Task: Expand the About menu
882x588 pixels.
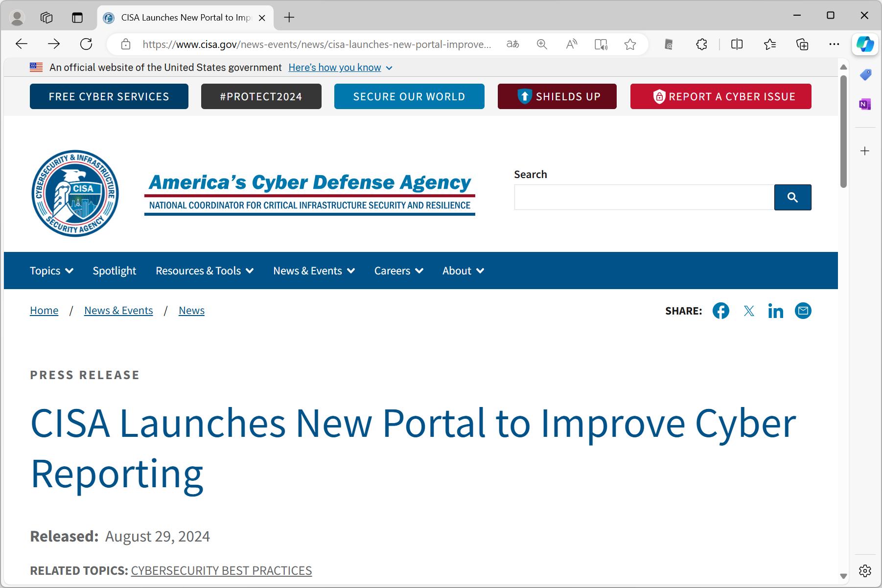Action: pos(463,271)
